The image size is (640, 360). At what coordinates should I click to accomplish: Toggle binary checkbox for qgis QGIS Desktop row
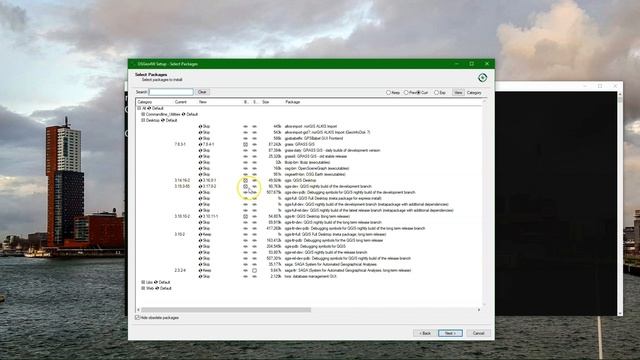pyautogui.click(x=245, y=180)
